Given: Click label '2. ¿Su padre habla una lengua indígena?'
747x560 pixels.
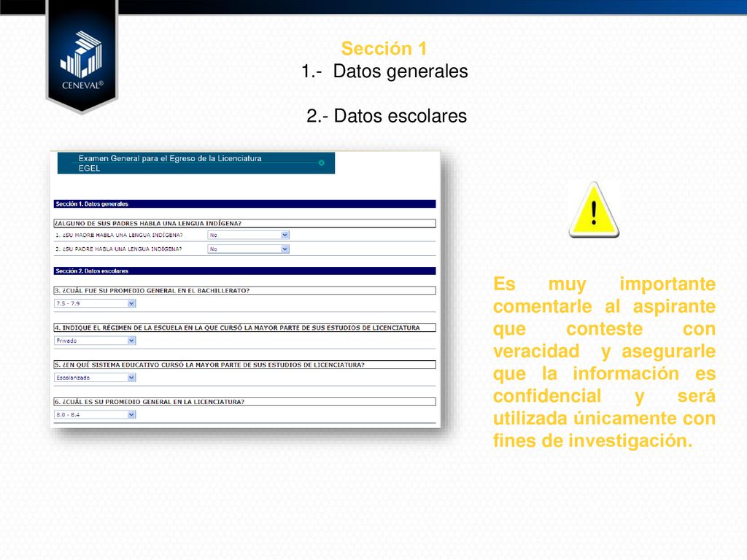Looking at the screenshot, I should (119, 249).
